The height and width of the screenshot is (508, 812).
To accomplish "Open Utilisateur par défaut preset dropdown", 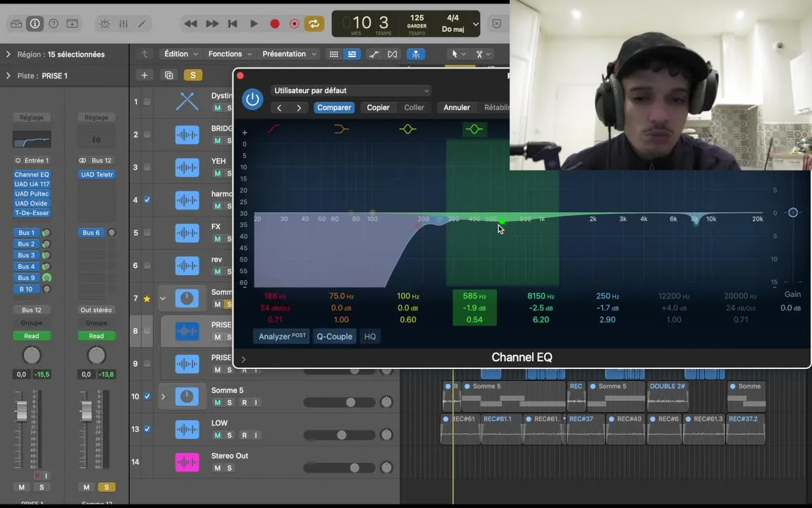I will 350,91.
